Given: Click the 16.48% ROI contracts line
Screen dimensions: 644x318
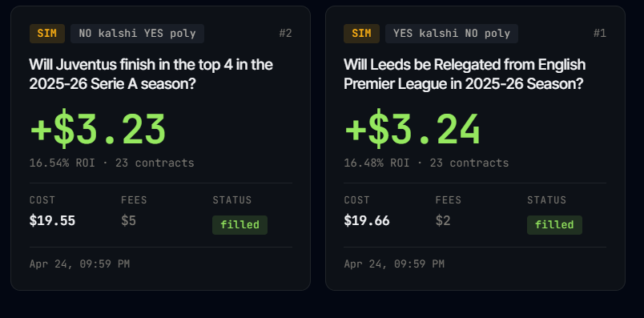Looking at the screenshot, I should 426,163.
